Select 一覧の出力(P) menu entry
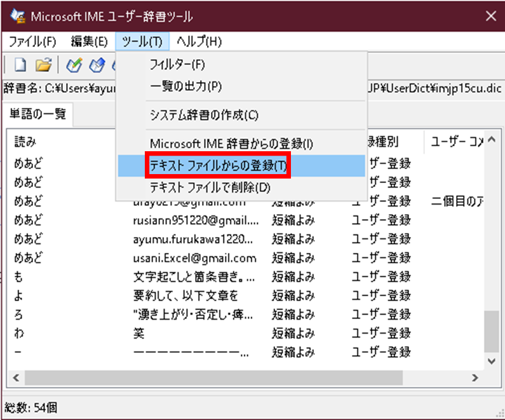 click(x=185, y=86)
